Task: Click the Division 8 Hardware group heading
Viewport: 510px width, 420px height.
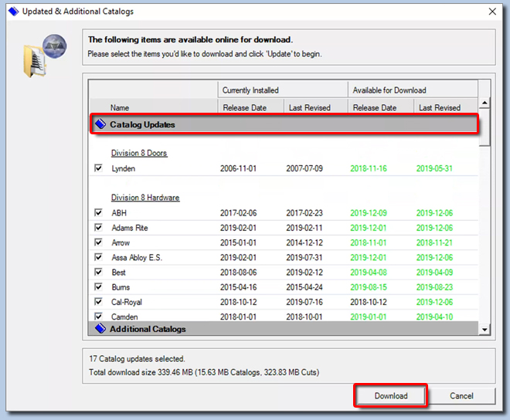Action: (144, 198)
